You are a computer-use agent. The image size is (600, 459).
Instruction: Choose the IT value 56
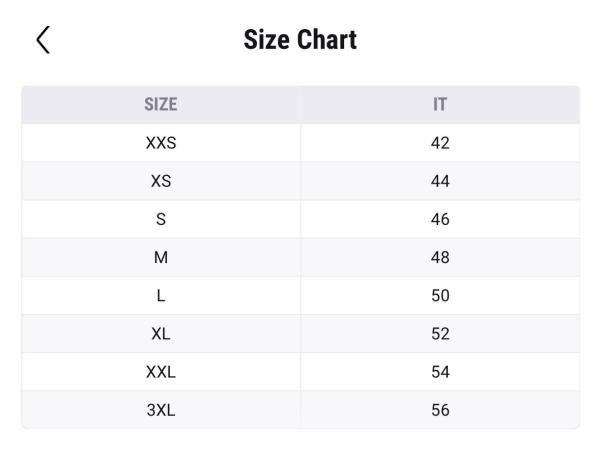tap(440, 409)
